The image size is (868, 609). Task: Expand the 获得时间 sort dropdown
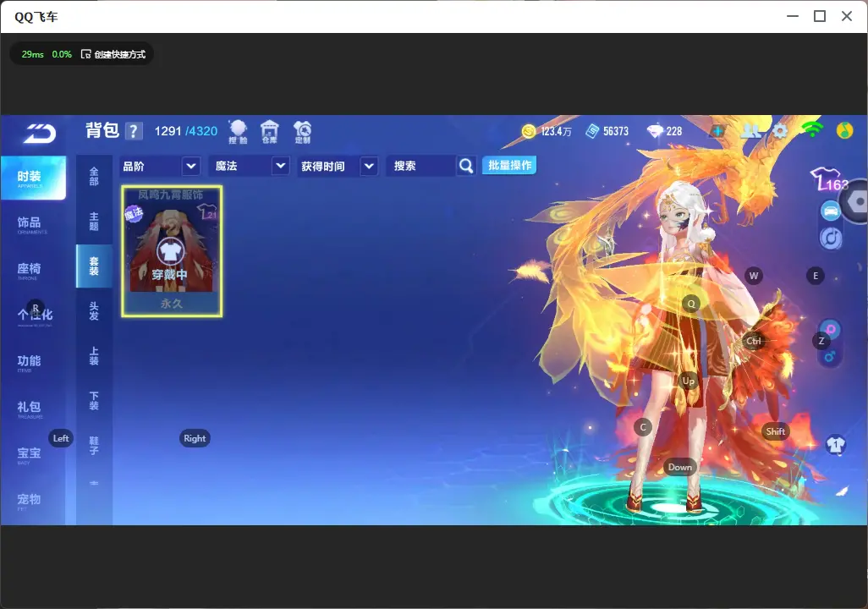tap(369, 166)
